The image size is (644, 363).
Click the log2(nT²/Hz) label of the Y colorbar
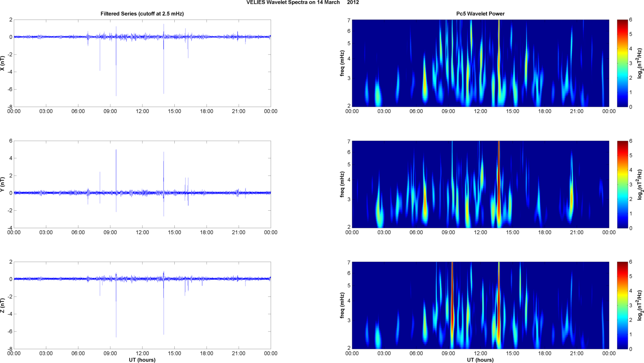[640, 184]
